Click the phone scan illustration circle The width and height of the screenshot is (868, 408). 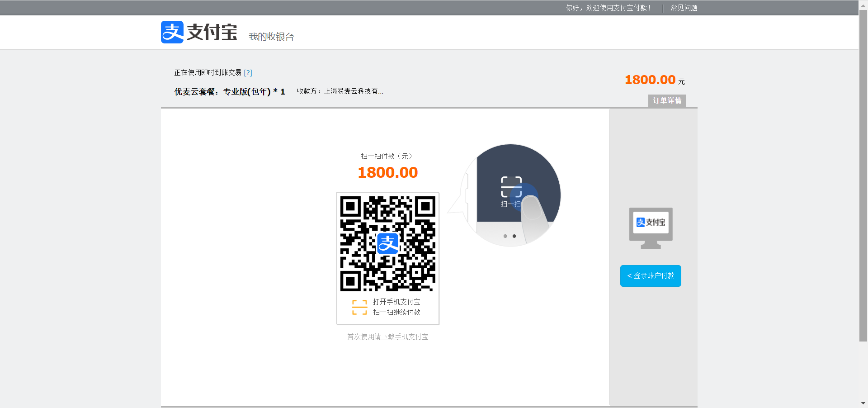[511, 195]
